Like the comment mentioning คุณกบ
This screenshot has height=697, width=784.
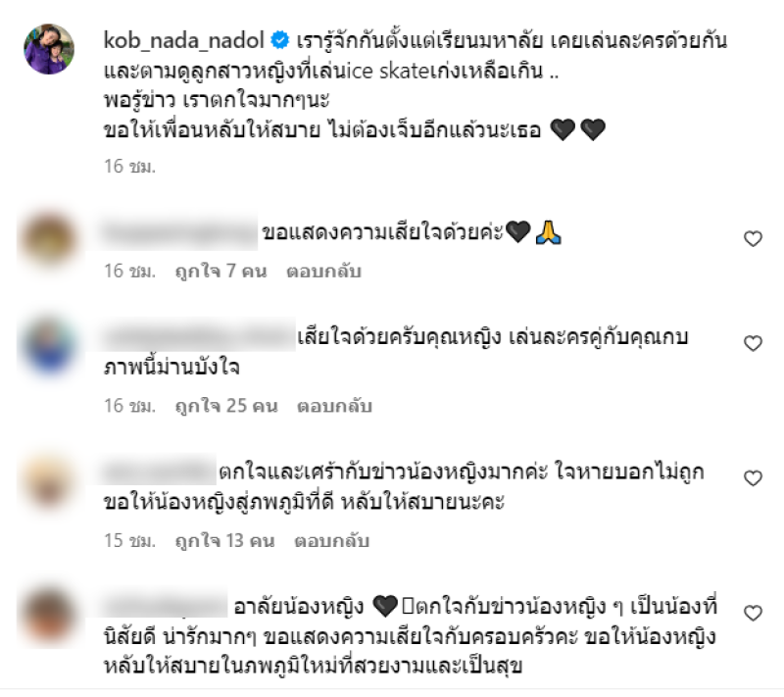(x=753, y=343)
